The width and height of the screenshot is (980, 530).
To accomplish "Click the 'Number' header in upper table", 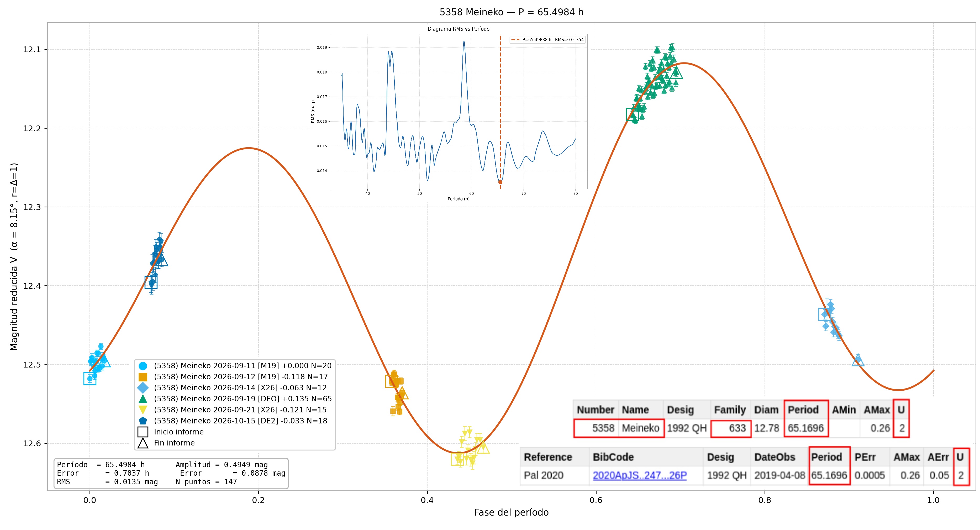I will point(596,410).
